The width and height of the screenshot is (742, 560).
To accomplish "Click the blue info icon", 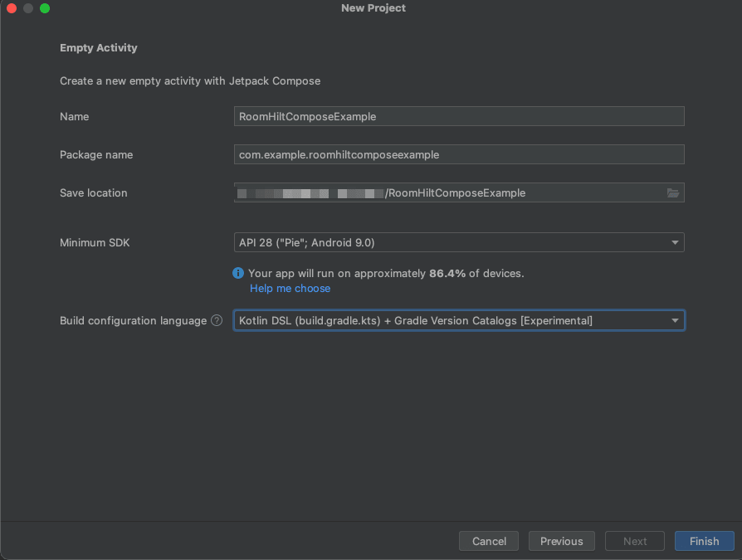I will [239, 273].
